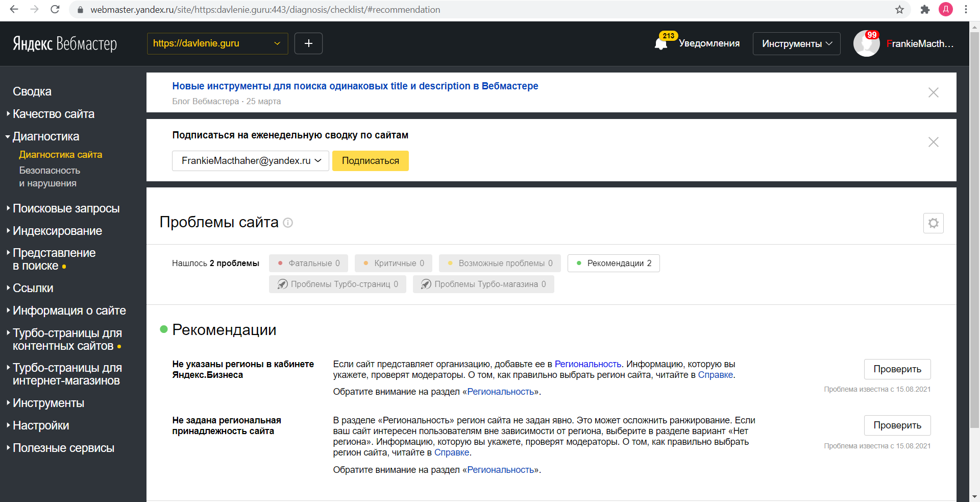Expand Индексирование in sidebar
The image size is (980, 502).
point(57,231)
